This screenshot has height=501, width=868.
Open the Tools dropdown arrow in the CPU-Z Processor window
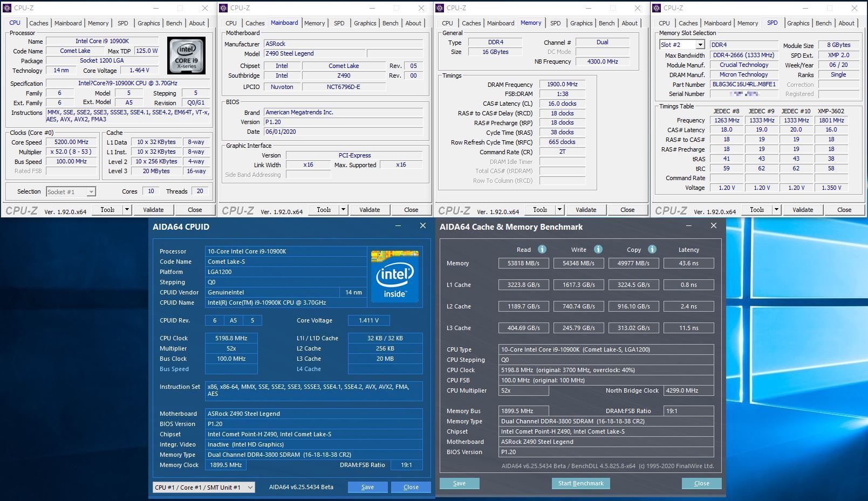pos(127,210)
